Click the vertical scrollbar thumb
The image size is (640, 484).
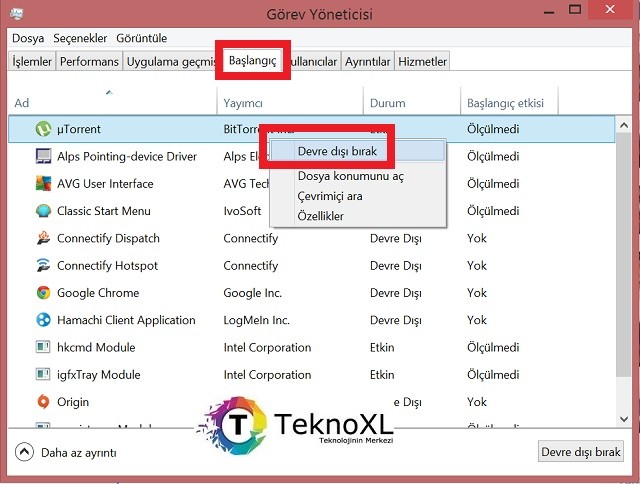point(624,255)
